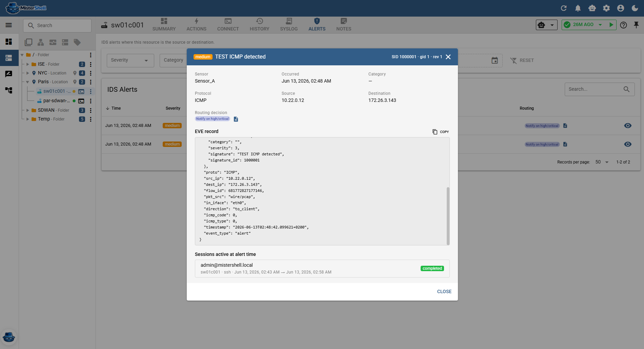Click the EVE record scrollbar
Viewport: 644px width, 349px height.
click(x=448, y=216)
